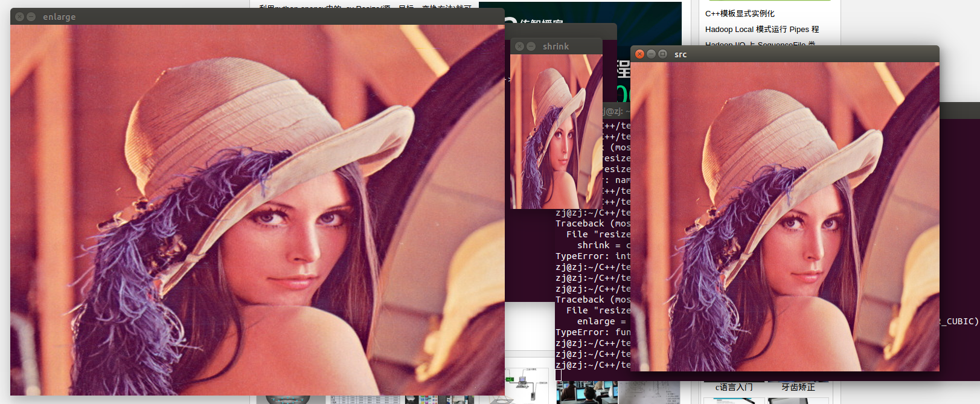This screenshot has height=404, width=980.
Task: Open the 'Hadoop Local 模式运行 Pipes' link
Action: (x=762, y=29)
